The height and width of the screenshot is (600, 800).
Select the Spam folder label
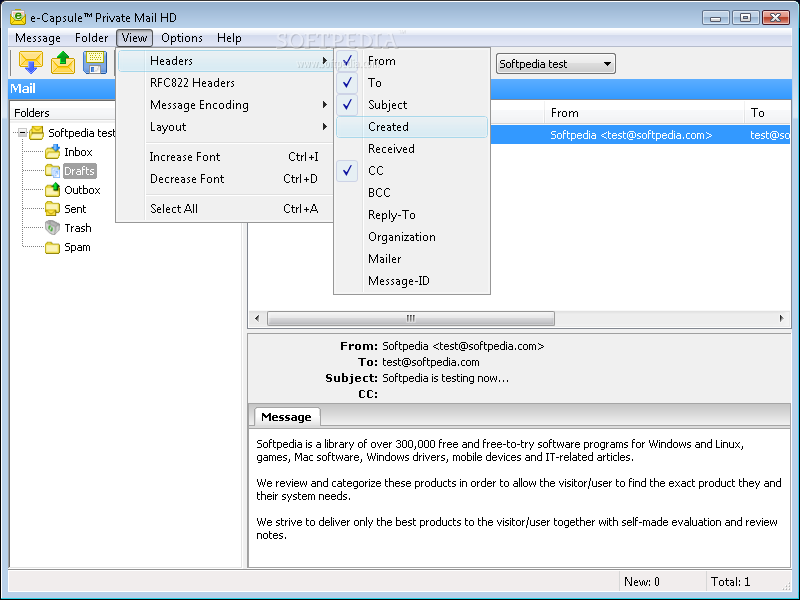click(x=77, y=247)
